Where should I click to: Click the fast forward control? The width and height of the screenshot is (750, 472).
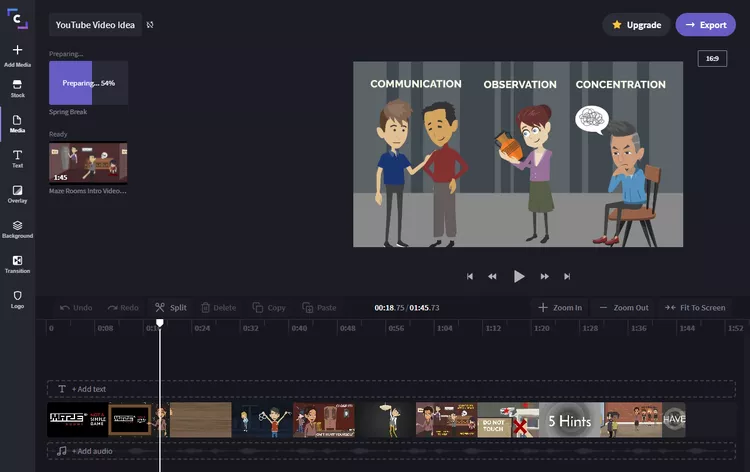[x=544, y=277]
